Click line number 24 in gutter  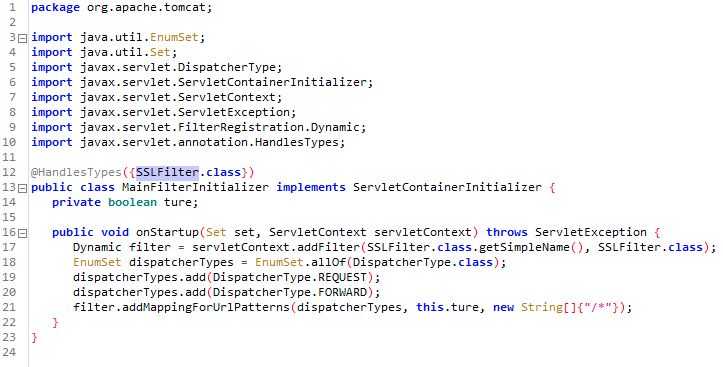9,352
